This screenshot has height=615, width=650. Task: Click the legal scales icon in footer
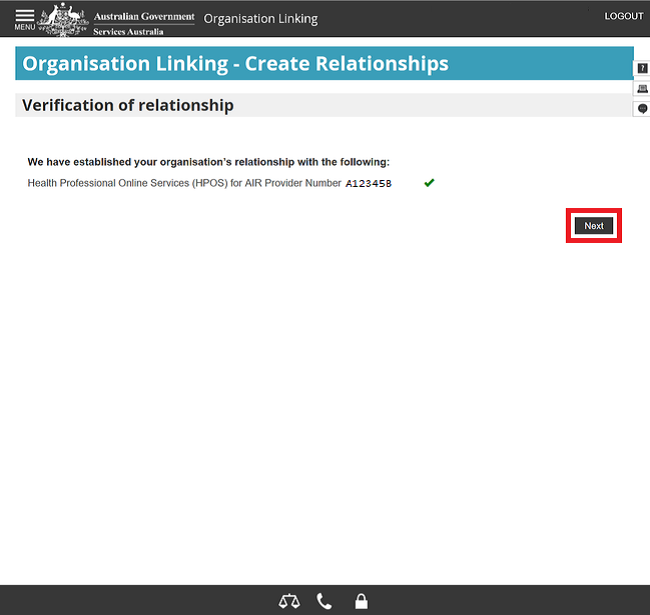click(x=289, y=601)
